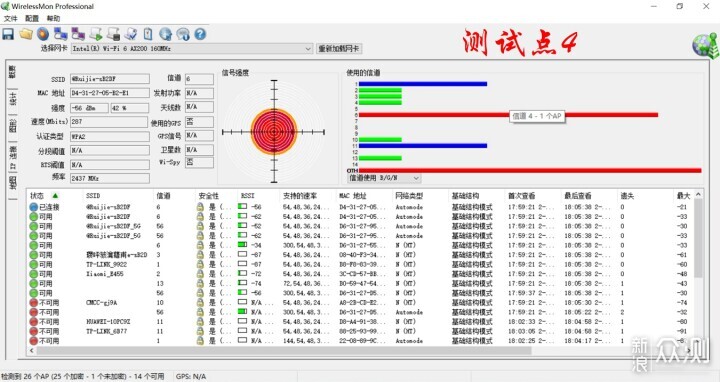Image resolution: width=720 pixels, height=382 pixels.
Task: Click the blue network computers toolbar icon
Action: click(x=61, y=34)
